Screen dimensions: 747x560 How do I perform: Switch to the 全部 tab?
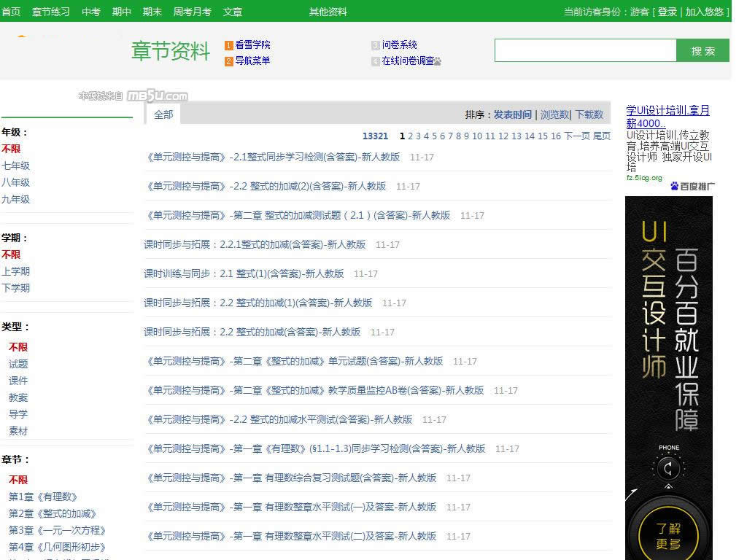point(163,114)
